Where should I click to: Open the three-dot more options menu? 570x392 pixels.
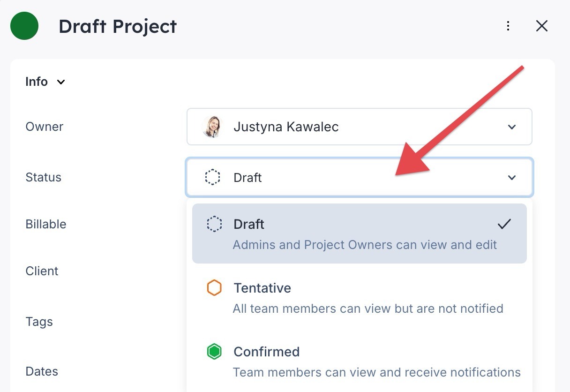point(508,26)
